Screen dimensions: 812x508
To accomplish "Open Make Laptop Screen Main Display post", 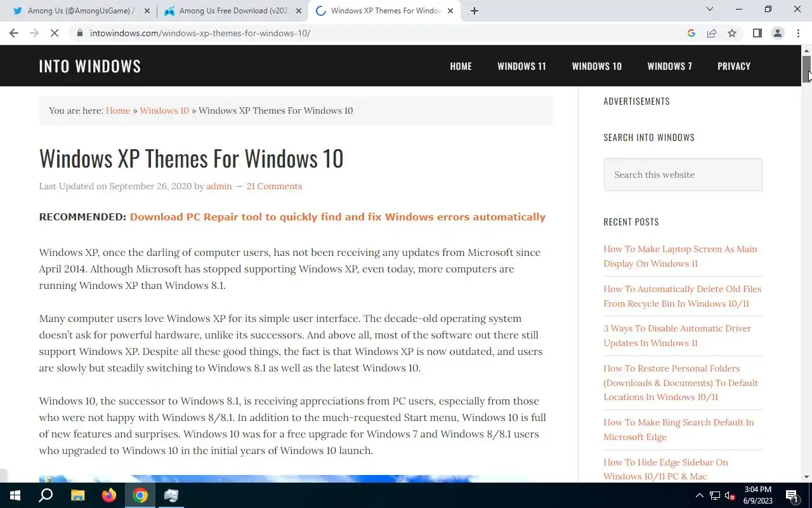I will pyautogui.click(x=680, y=256).
